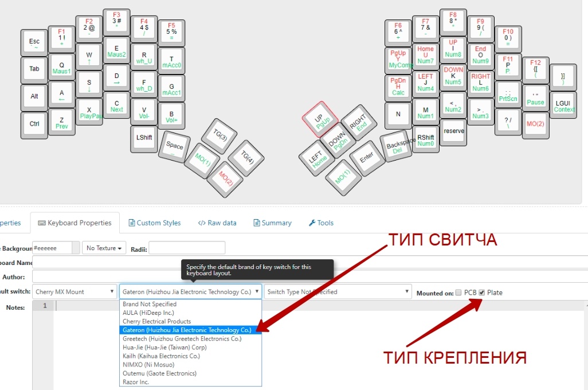
Task: Select Brand Not Specified option
Action: click(x=190, y=304)
